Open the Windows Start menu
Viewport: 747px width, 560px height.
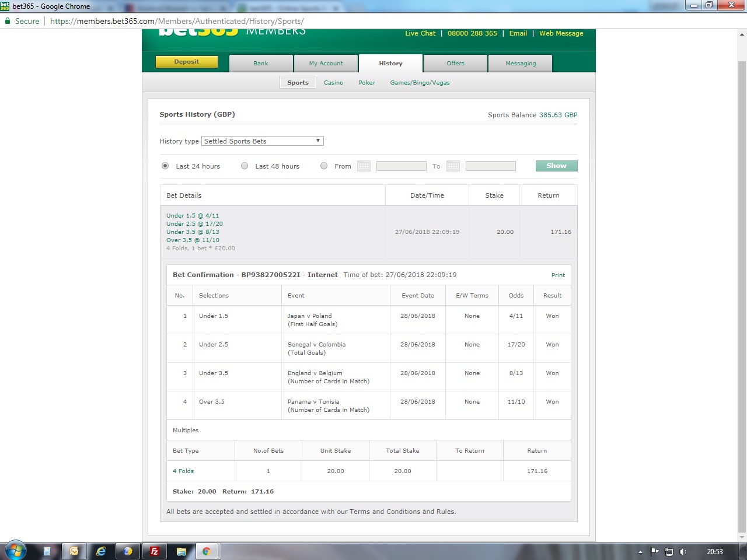click(15, 551)
